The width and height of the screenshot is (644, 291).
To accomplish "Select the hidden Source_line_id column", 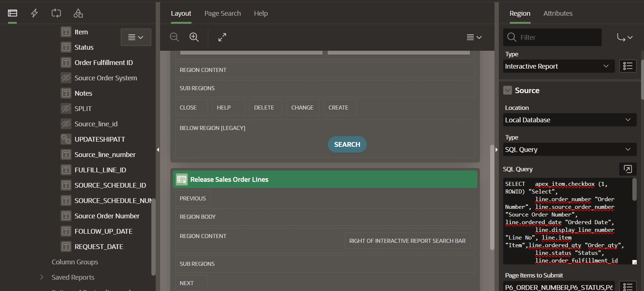I will tap(96, 124).
